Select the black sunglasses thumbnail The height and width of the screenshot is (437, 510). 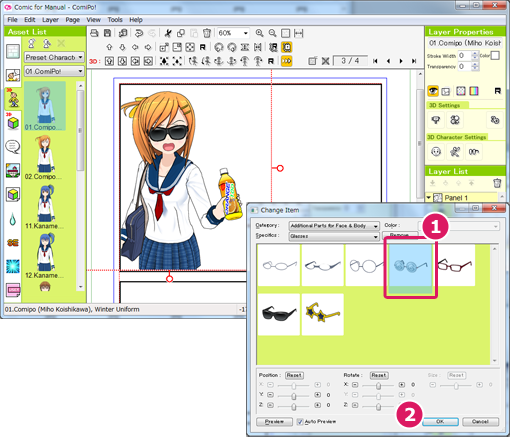pos(279,314)
